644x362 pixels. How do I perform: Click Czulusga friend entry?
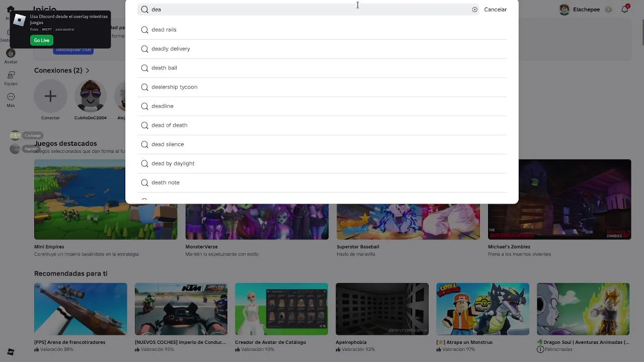[x=26, y=135]
